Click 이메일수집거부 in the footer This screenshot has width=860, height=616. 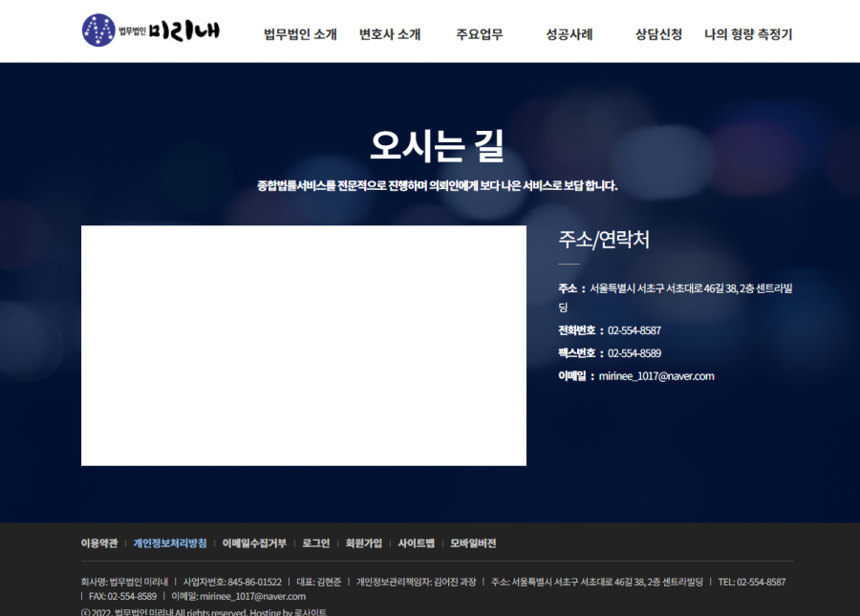(254, 543)
